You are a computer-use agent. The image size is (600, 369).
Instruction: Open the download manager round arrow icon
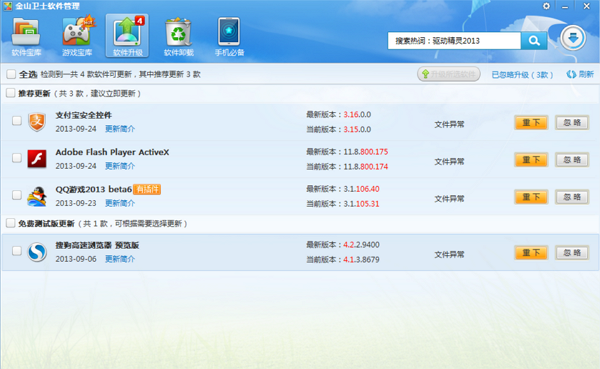572,38
